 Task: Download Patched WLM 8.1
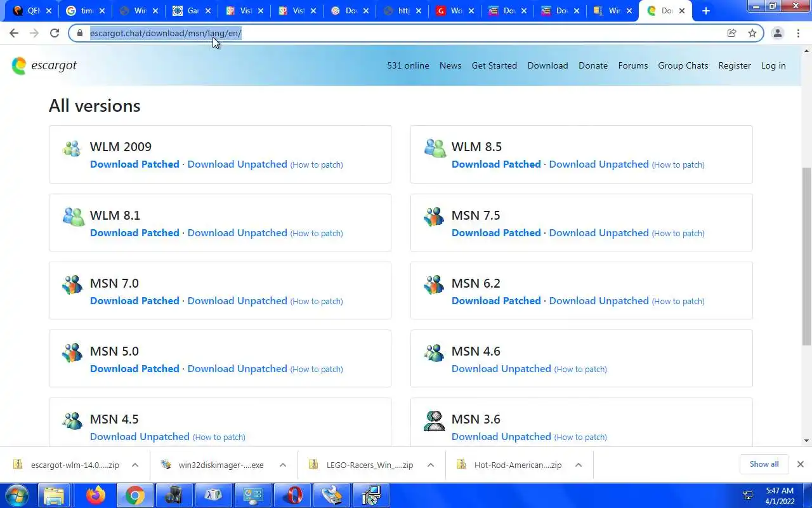[134, 233]
